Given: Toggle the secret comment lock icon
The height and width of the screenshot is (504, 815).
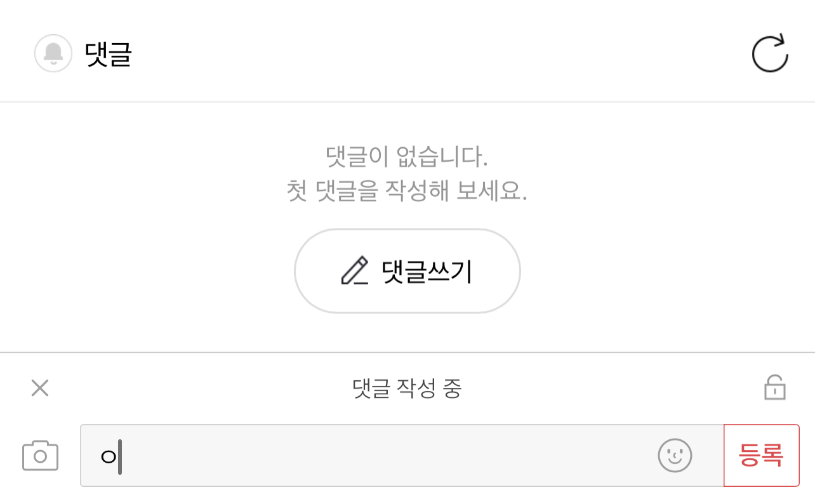Looking at the screenshot, I should coord(774,388).
